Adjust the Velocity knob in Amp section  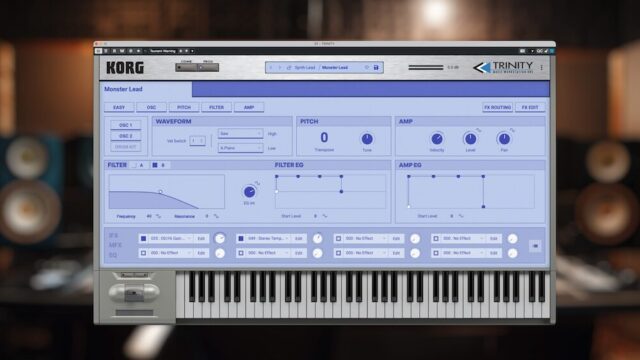pos(437,139)
